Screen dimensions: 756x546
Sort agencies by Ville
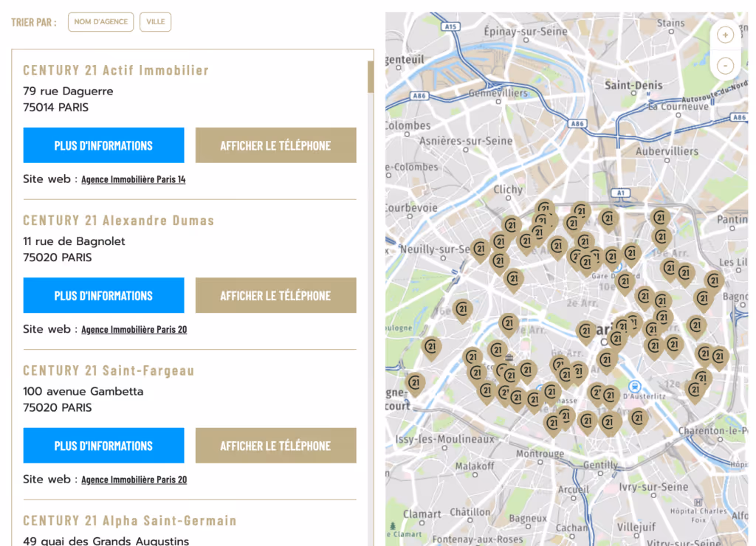155,21
